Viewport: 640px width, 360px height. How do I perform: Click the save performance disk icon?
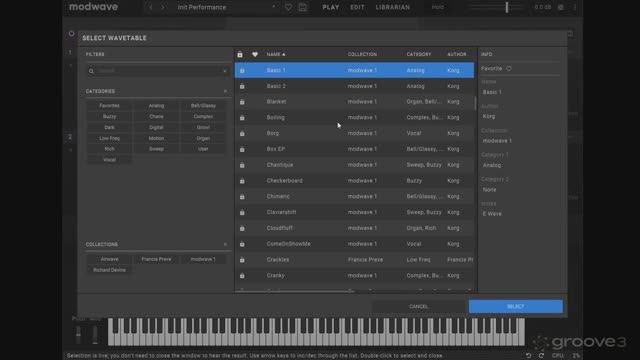303,7
